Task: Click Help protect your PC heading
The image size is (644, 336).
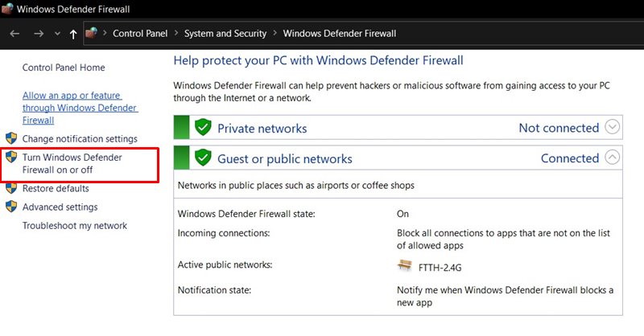Action: [318, 61]
